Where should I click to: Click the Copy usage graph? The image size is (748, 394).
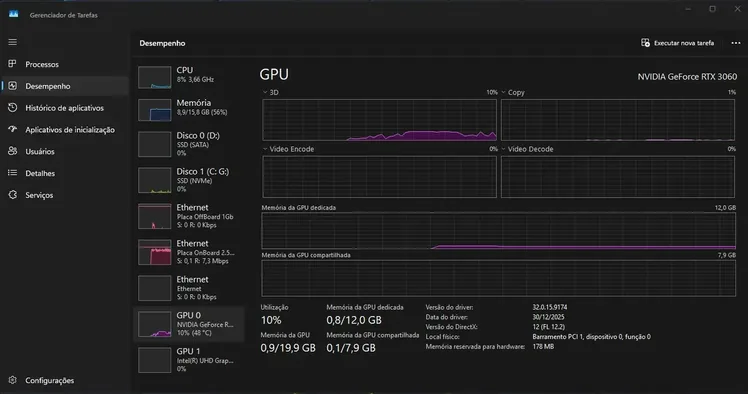[618, 120]
